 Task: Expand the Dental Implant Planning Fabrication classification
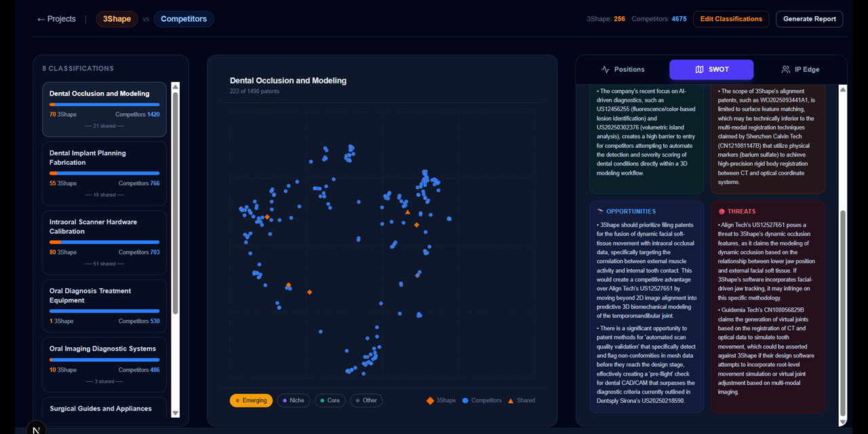104,173
